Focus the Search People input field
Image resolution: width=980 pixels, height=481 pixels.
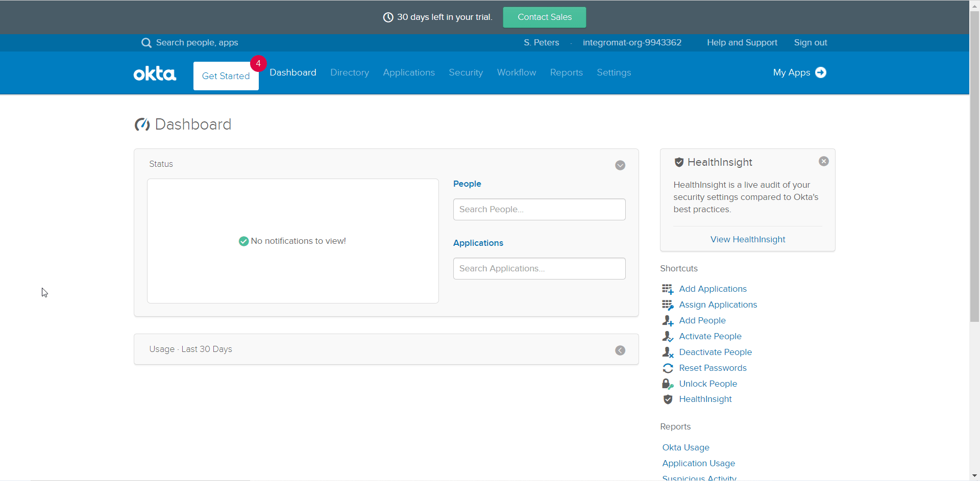point(540,210)
